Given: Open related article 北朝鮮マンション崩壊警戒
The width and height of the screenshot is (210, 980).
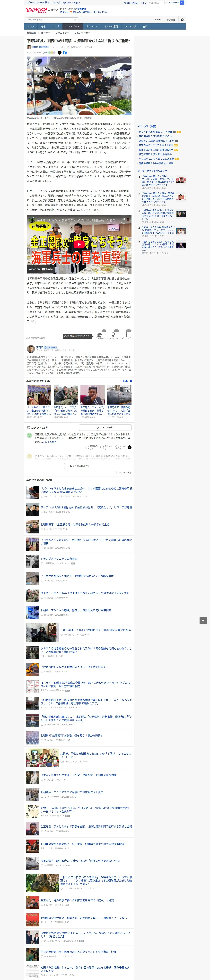Looking at the screenshot, I should click(76, 610).
